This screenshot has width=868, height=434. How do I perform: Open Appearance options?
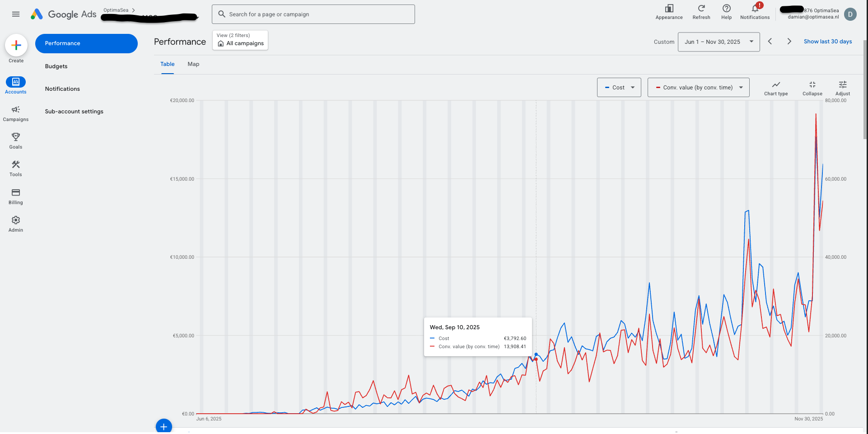click(x=669, y=12)
